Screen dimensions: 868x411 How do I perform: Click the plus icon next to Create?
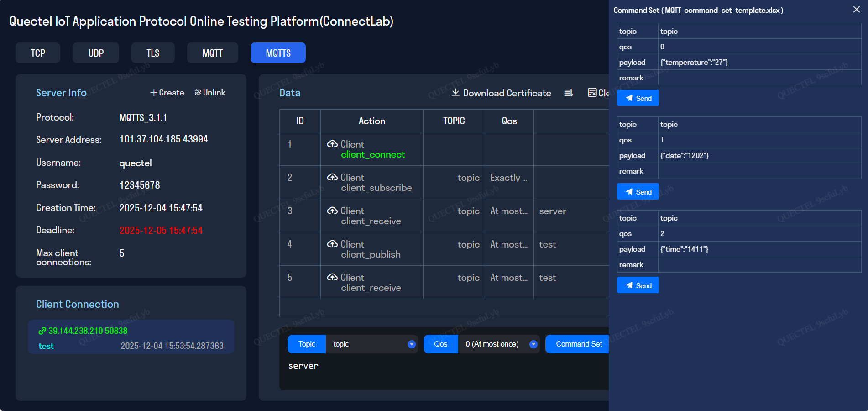[x=154, y=93]
